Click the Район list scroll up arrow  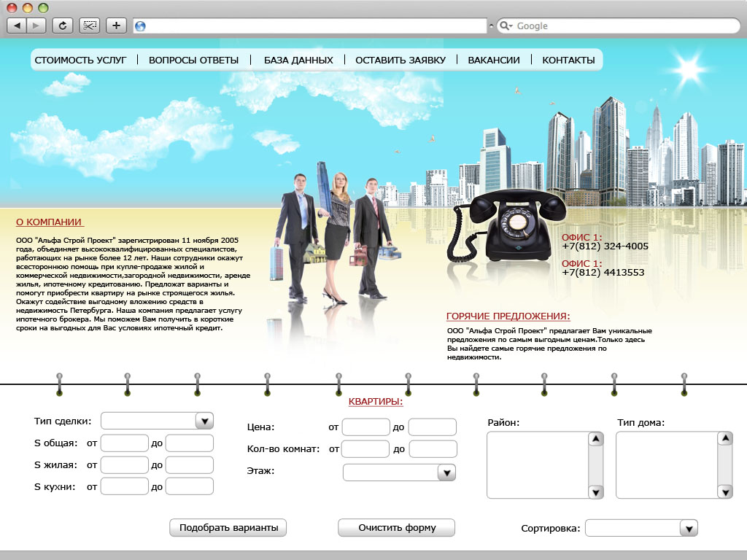tap(596, 439)
